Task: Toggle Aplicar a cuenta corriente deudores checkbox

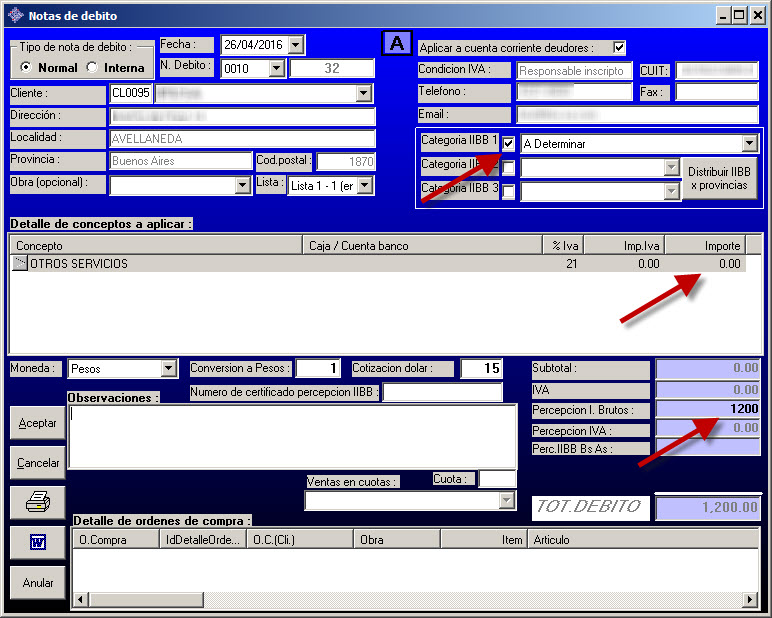Action: pos(619,47)
